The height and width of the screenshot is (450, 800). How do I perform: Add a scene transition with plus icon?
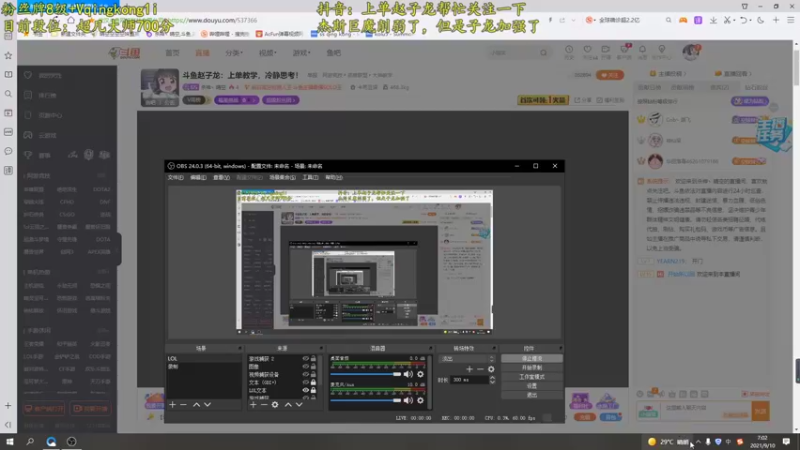point(469,369)
